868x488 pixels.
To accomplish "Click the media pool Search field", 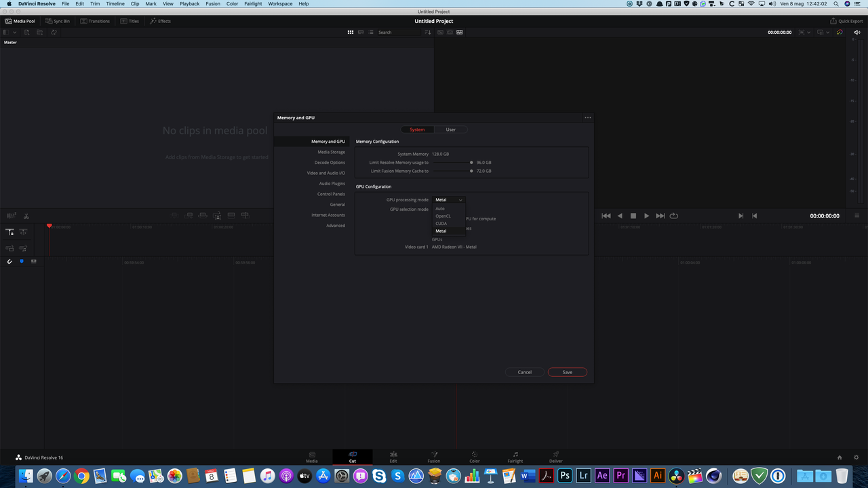I will pyautogui.click(x=400, y=32).
